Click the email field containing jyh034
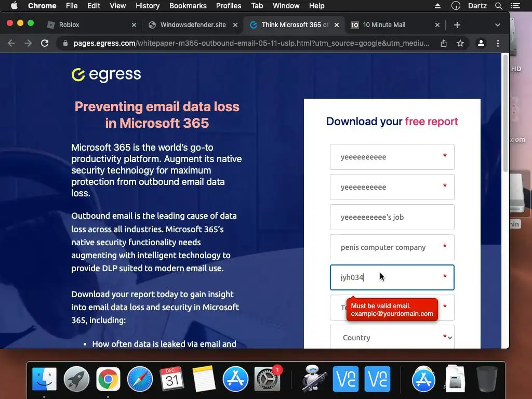The width and height of the screenshot is (532, 399). click(x=392, y=277)
